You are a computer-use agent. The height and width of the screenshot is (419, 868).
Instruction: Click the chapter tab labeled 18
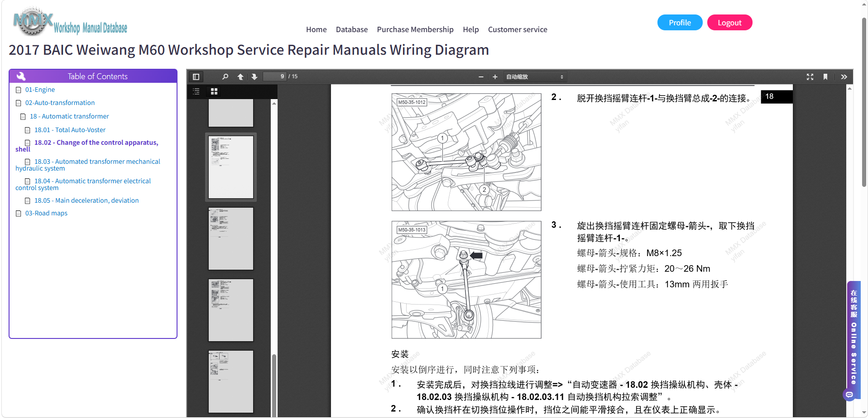(777, 97)
